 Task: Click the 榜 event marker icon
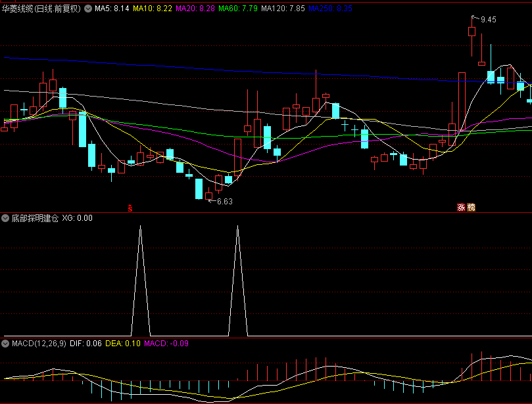[x=471, y=208]
